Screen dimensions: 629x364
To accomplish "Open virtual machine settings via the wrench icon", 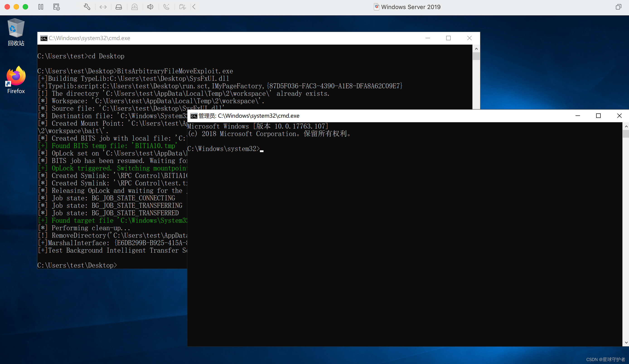I will click(x=87, y=7).
